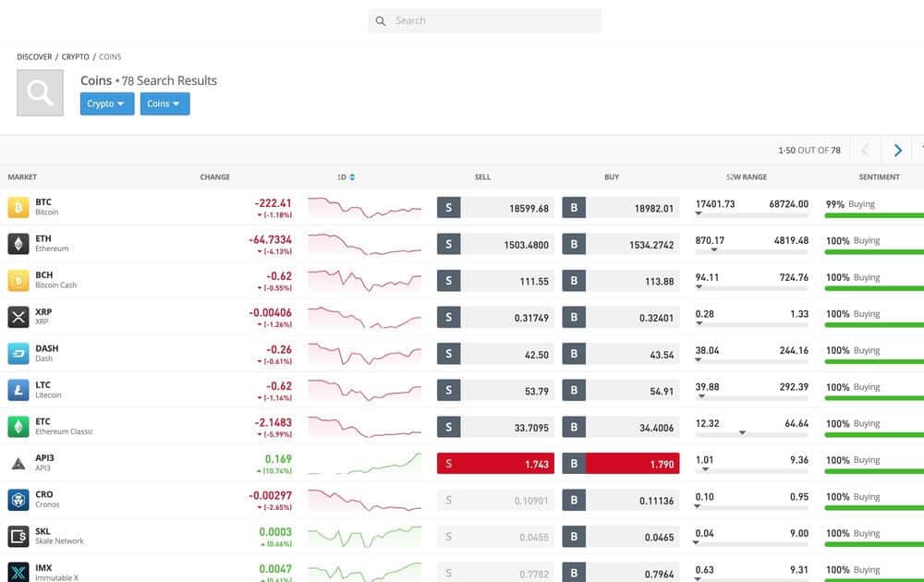Sort by the 52W RANGE column header

tap(747, 176)
